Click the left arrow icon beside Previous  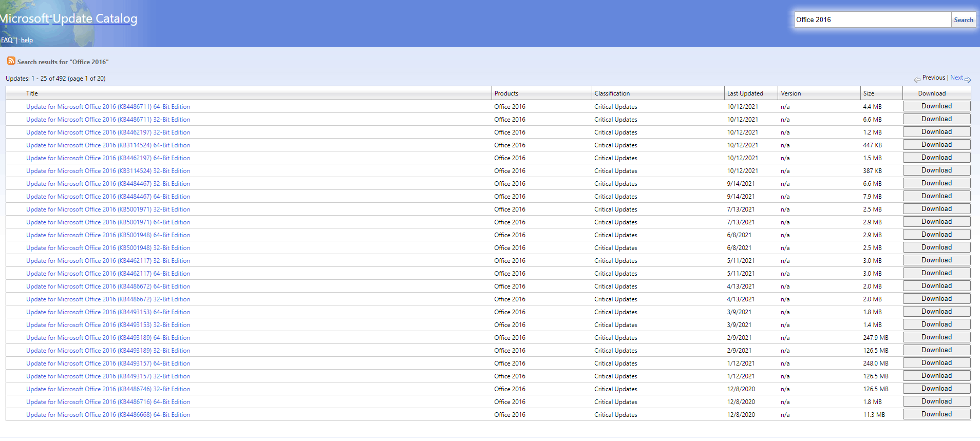(x=917, y=80)
